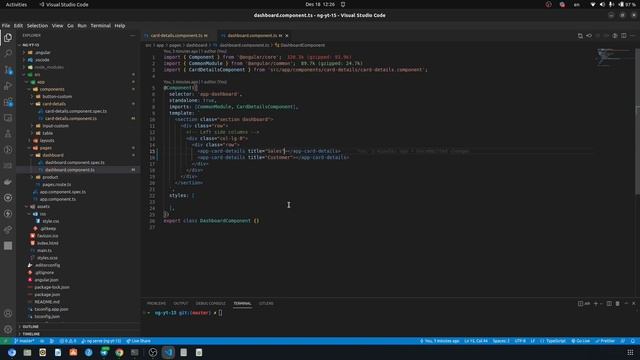640x360 pixels.
Task: Click Live Share in status bar
Action: point(138,341)
